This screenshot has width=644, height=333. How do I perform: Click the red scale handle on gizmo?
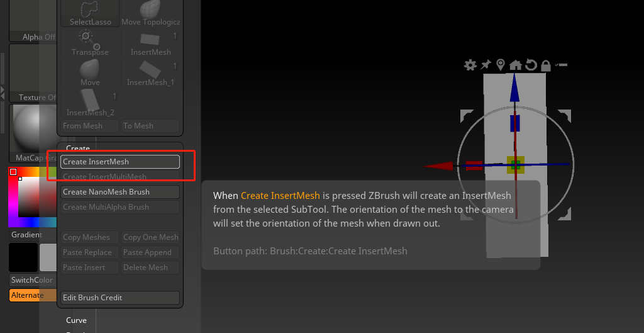click(x=474, y=166)
